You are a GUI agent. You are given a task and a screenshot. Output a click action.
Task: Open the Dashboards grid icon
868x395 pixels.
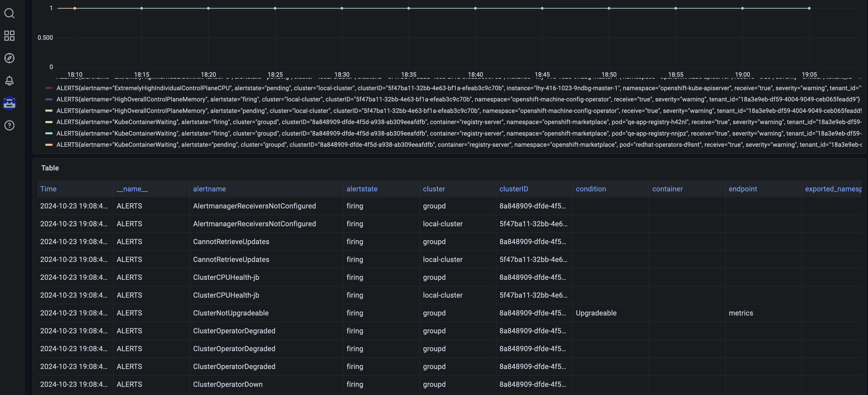(9, 36)
